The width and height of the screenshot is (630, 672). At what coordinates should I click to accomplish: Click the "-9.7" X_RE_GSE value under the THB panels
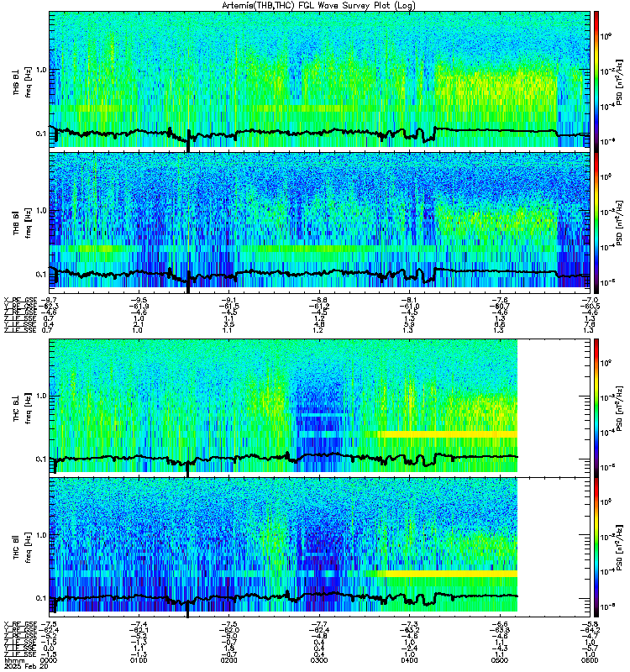[47, 300]
